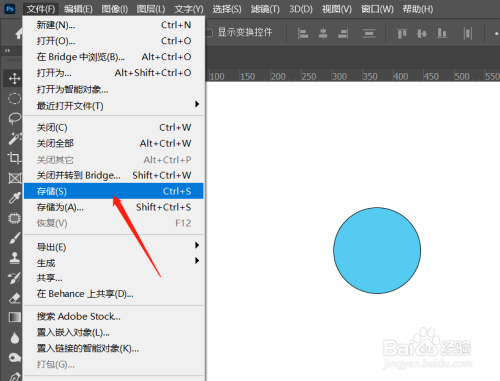Click the Photoshop Ps logo icon
Screen dimensions: 500x381
10,9
